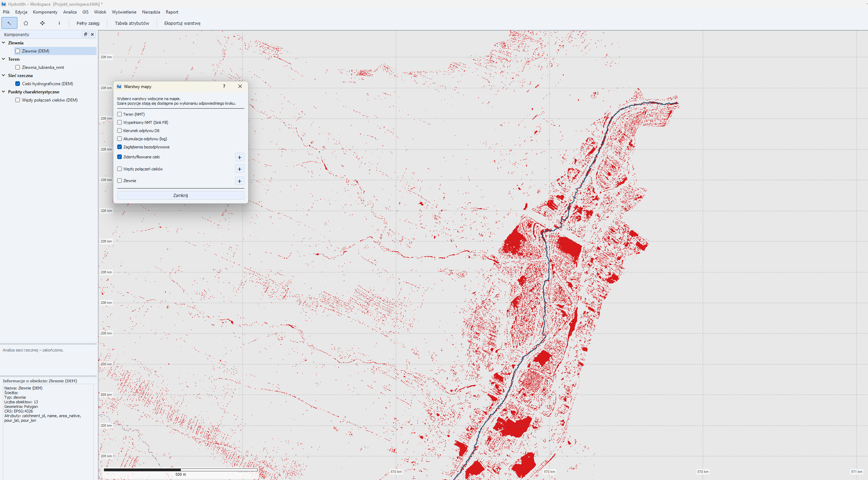This screenshot has width=868, height=480.
Task: Uncheck Cieki hydrograficzne (DEM) layer
Action: [17, 83]
